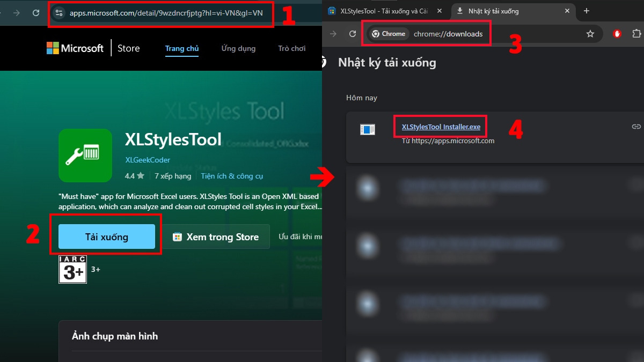Click the Microsoft Store logo
The width and height of the screenshot is (644, 362).
coord(75,48)
